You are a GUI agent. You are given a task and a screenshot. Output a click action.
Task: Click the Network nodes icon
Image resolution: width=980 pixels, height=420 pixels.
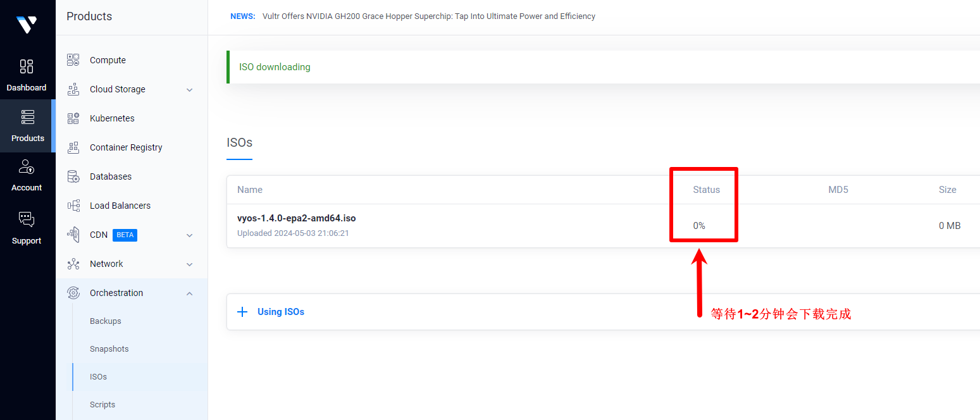(73, 264)
